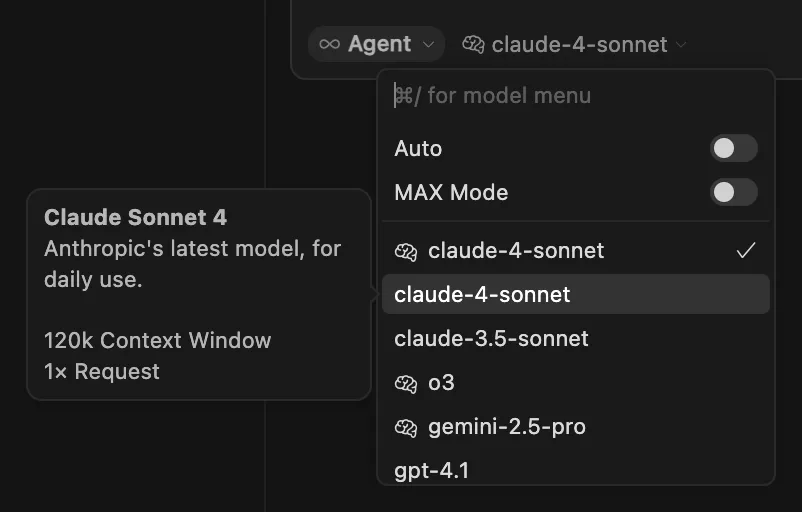Click the infinity icon beside Agent
The height and width of the screenshot is (512, 802).
(329, 44)
